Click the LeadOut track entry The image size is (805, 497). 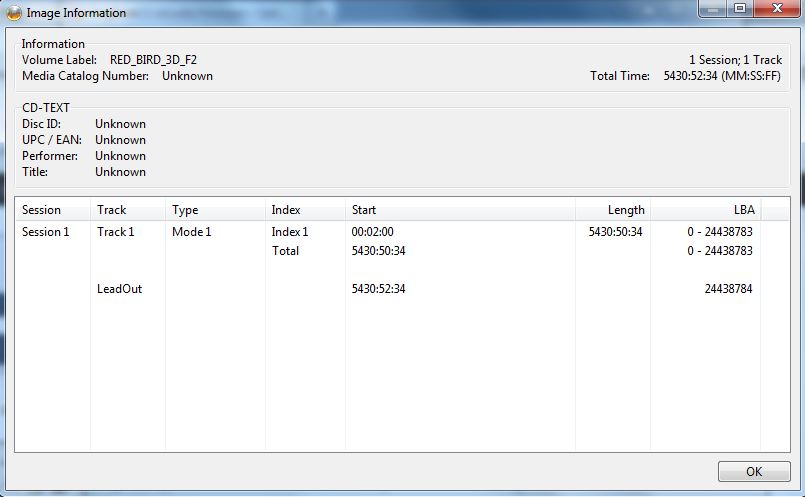(120, 289)
